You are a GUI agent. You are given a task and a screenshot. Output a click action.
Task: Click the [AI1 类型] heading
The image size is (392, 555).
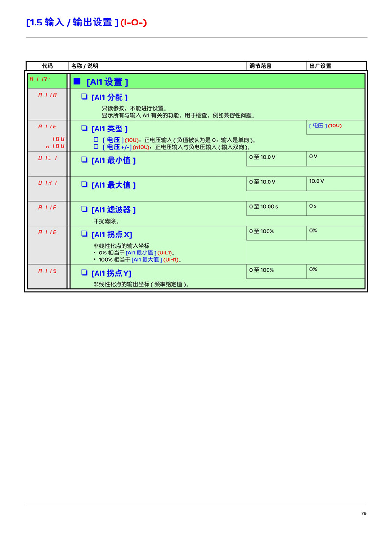109,129
